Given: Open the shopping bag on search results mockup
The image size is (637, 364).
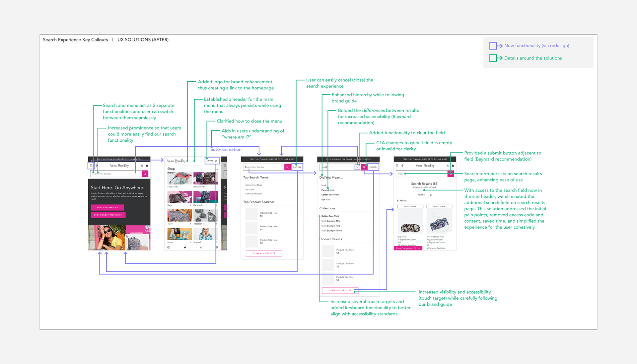Looking at the screenshot, I should click(x=453, y=166).
